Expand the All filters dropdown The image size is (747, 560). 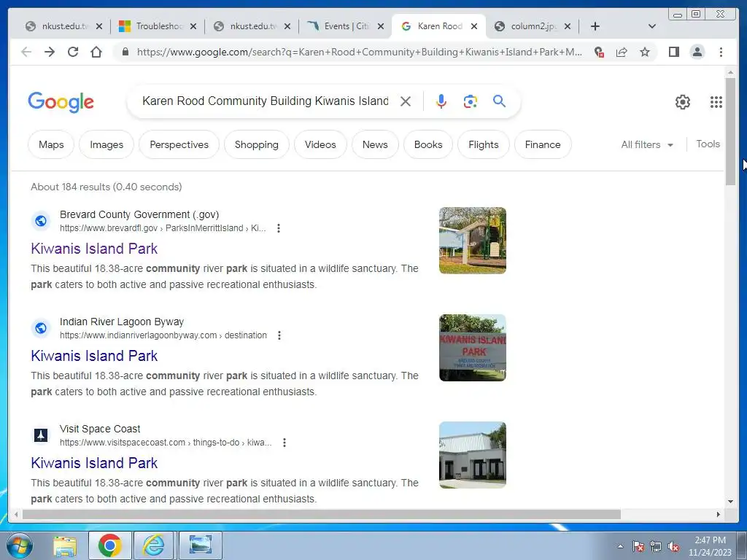(x=646, y=144)
